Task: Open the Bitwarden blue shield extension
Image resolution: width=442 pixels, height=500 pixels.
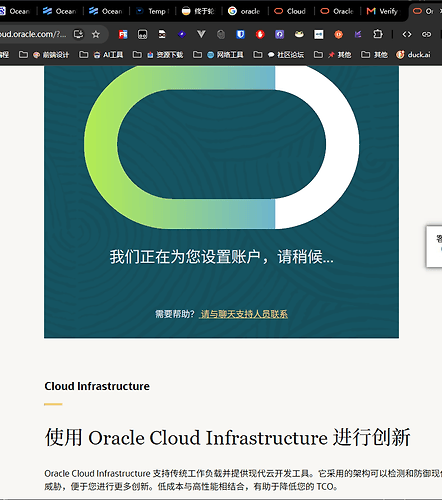Action: [240, 34]
